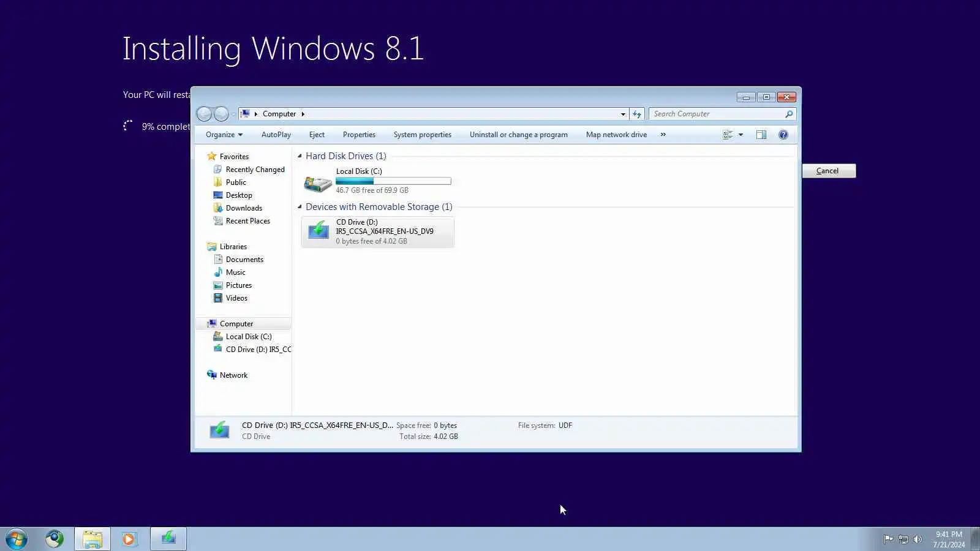Click the Network icon in sidebar
980x551 pixels.
[212, 375]
